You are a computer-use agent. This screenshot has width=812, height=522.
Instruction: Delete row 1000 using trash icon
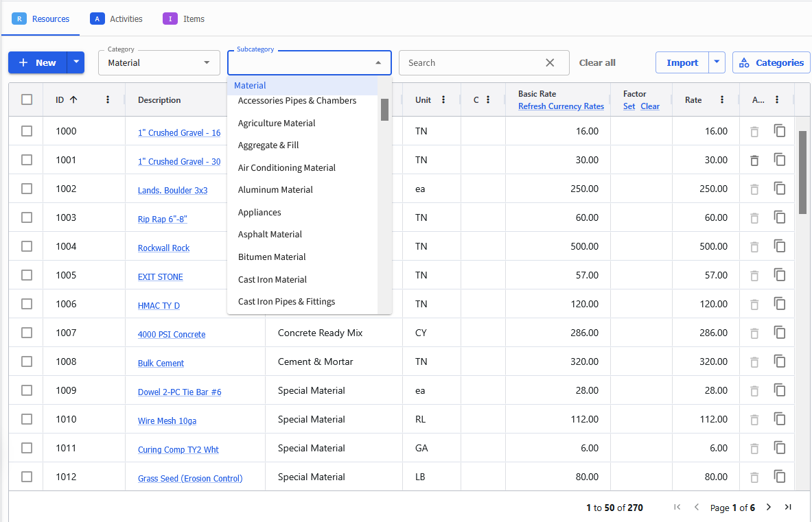754,132
